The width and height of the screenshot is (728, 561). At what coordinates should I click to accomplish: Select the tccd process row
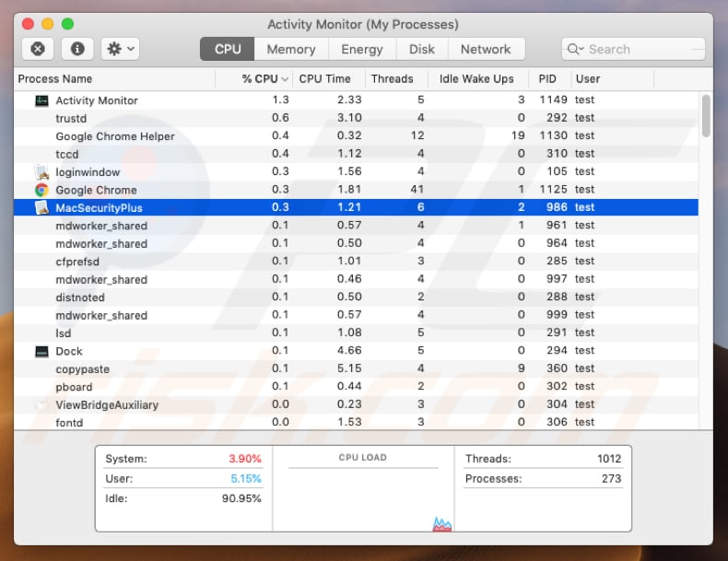(x=356, y=154)
